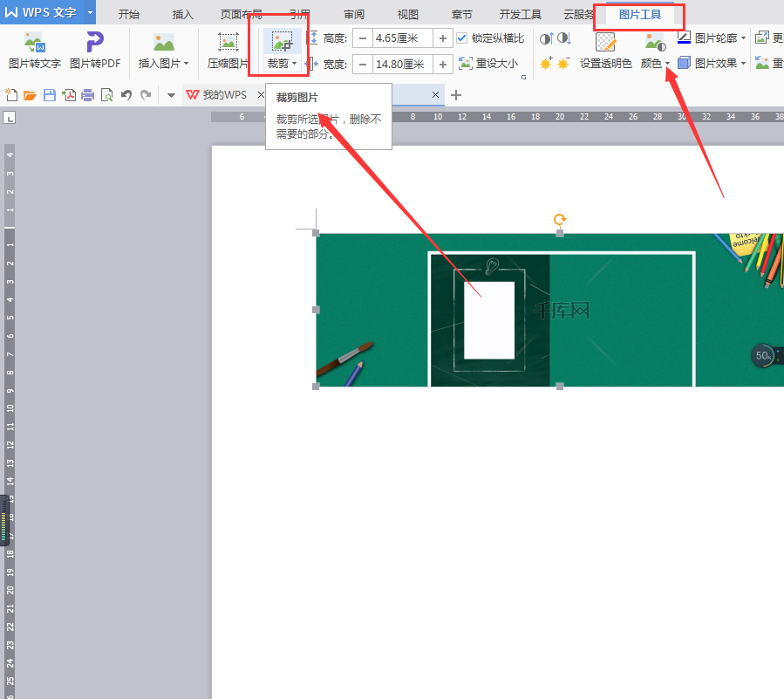Create a new document from quick toolbar
This screenshot has width=784, height=699.
pos(11,94)
